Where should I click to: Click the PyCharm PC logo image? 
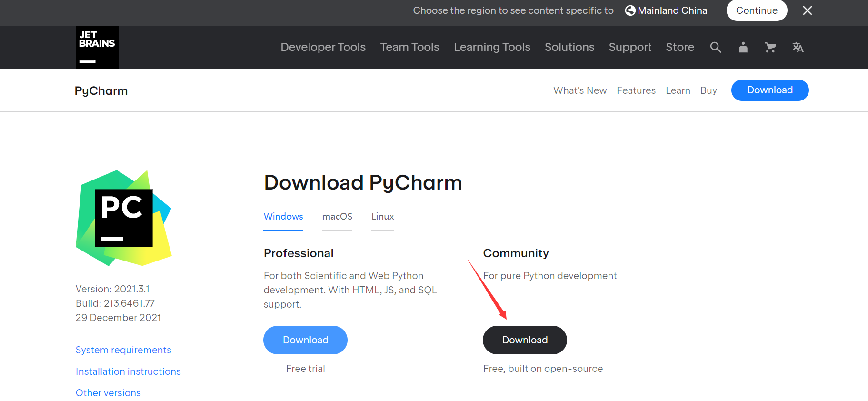tap(124, 218)
